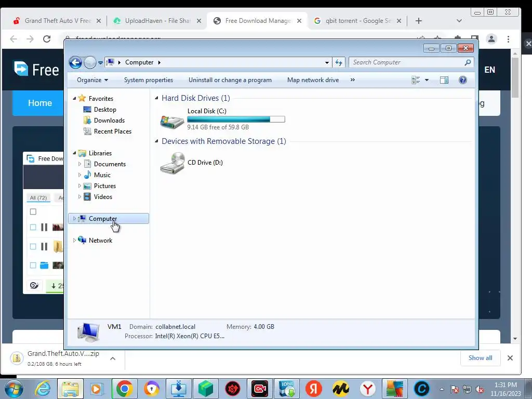Click Show all downloads

click(x=480, y=357)
